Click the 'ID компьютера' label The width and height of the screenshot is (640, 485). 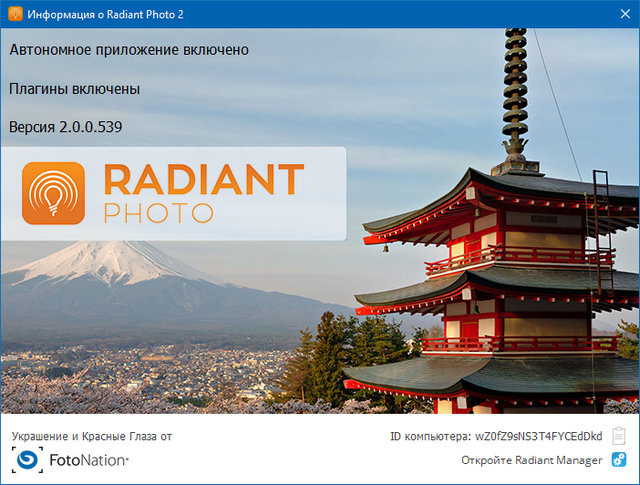[430, 437]
